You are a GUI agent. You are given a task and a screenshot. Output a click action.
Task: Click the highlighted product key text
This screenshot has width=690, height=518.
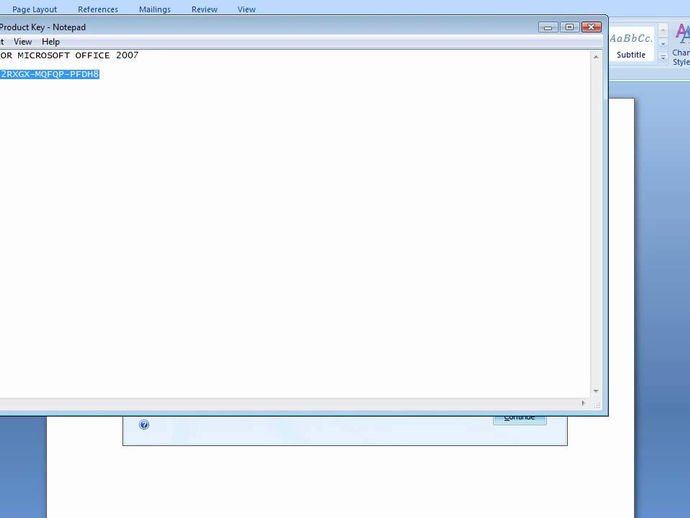50,74
